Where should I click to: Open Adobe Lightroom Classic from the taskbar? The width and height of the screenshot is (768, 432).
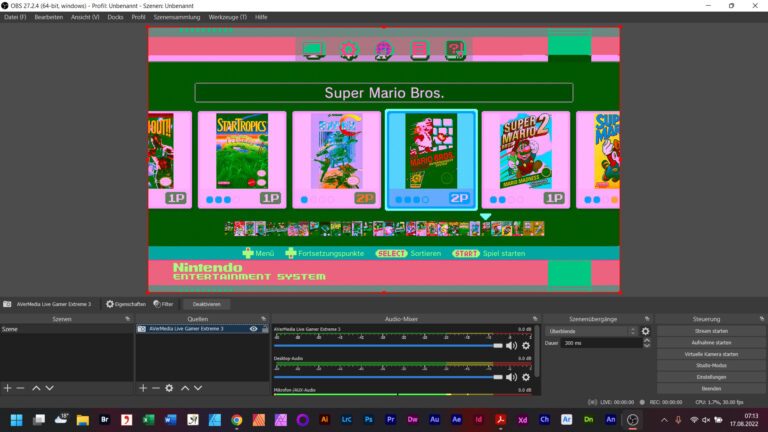346,420
